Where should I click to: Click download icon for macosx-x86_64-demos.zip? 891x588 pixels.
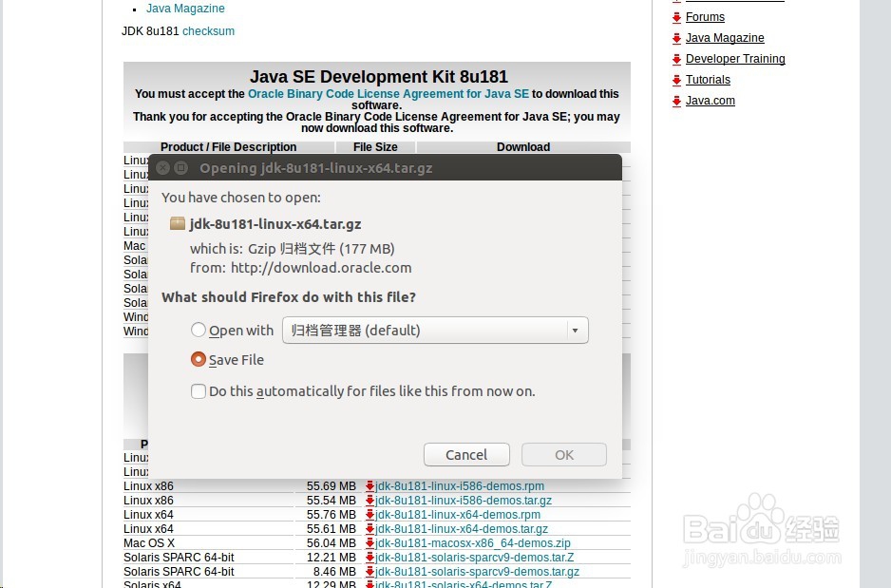click(x=370, y=542)
